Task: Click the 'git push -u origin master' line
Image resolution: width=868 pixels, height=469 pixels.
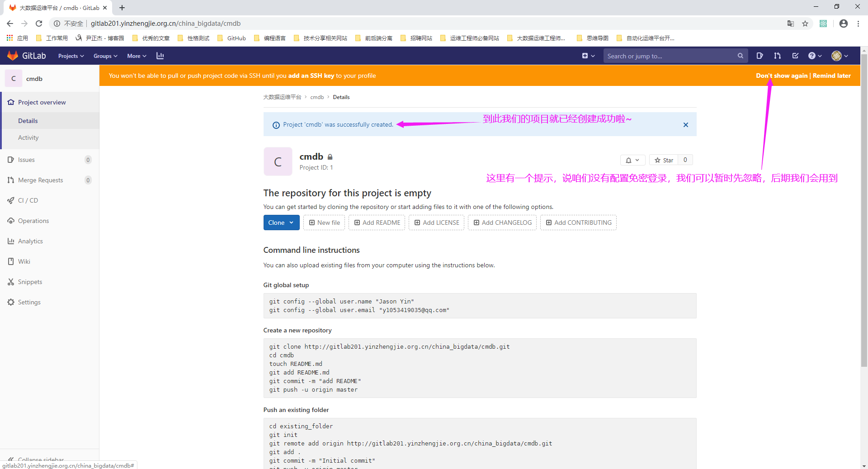Action: tap(313, 389)
